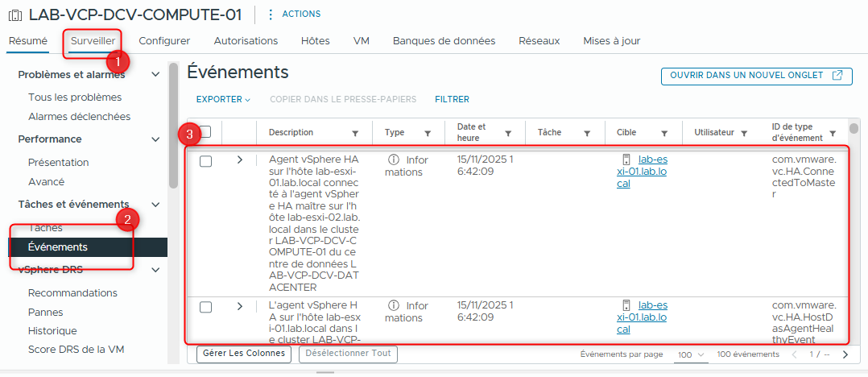This screenshot has height=377, width=868.
Task: Open Recommandations under vSphere DRS
Action: pyautogui.click(x=72, y=293)
